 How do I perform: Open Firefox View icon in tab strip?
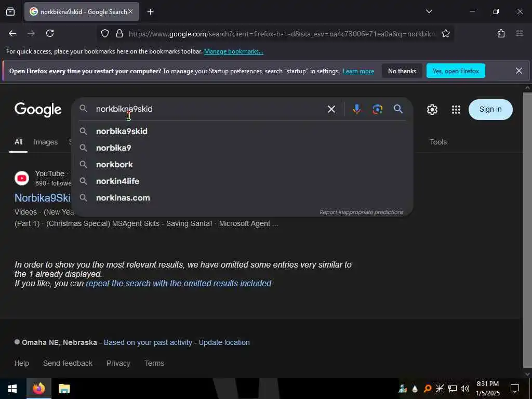[x=10, y=11]
